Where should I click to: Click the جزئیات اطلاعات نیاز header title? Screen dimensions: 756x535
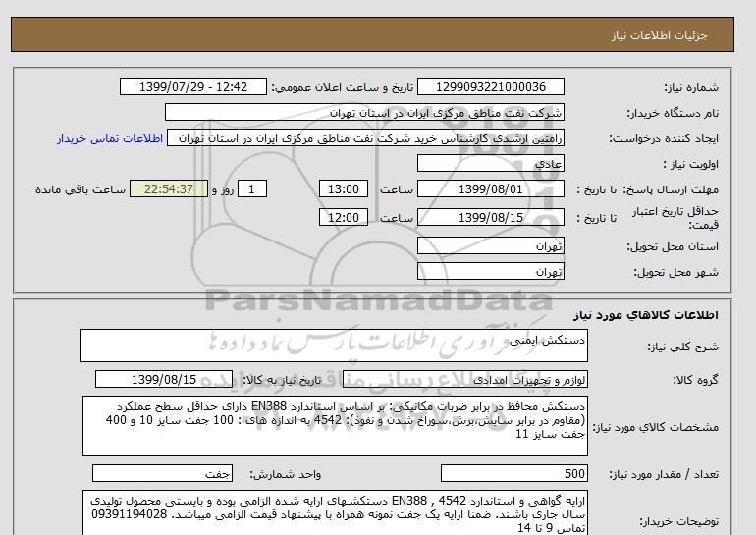[659, 35]
